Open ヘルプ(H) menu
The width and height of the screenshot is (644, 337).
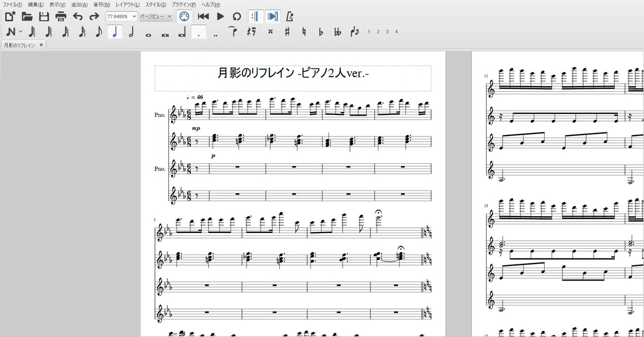[x=211, y=5]
